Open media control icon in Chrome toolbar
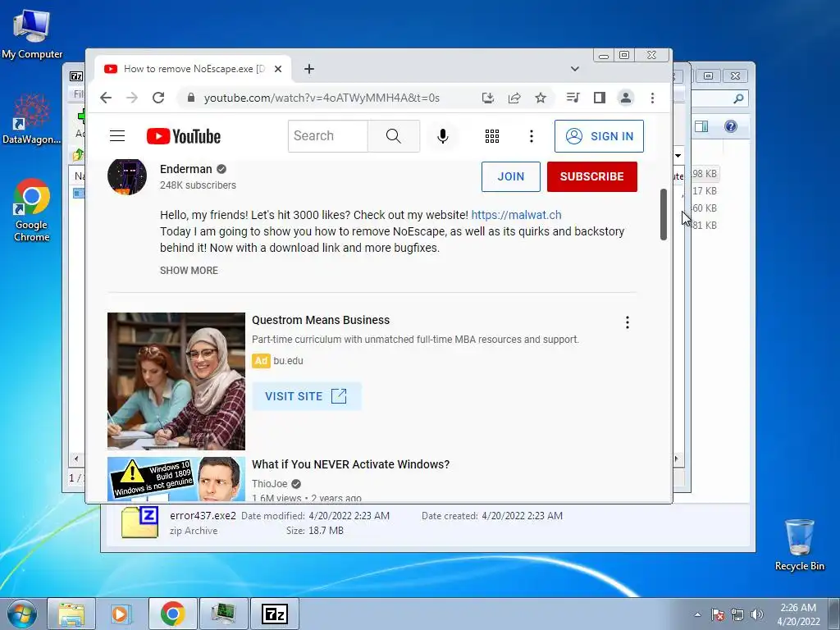The width and height of the screenshot is (840, 630). [x=573, y=98]
